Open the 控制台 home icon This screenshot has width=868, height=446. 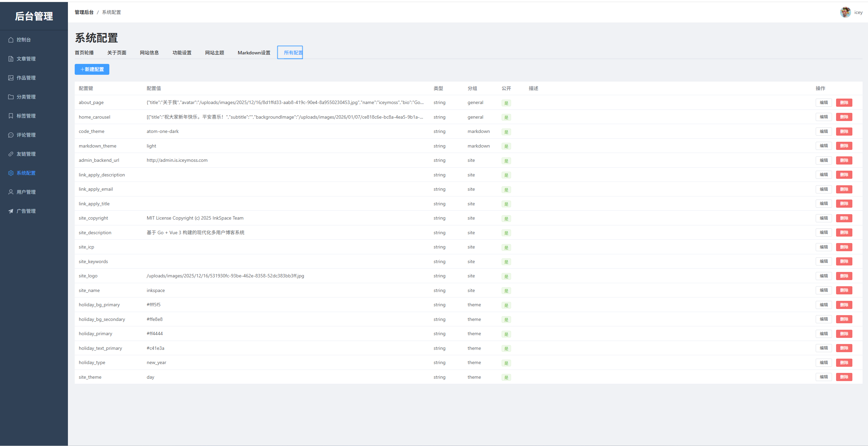(x=11, y=40)
